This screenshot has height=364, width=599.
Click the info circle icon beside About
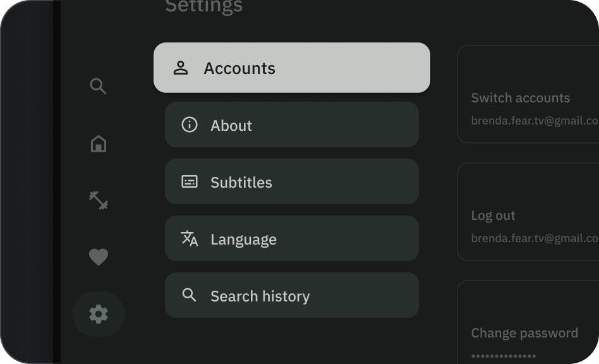(190, 124)
